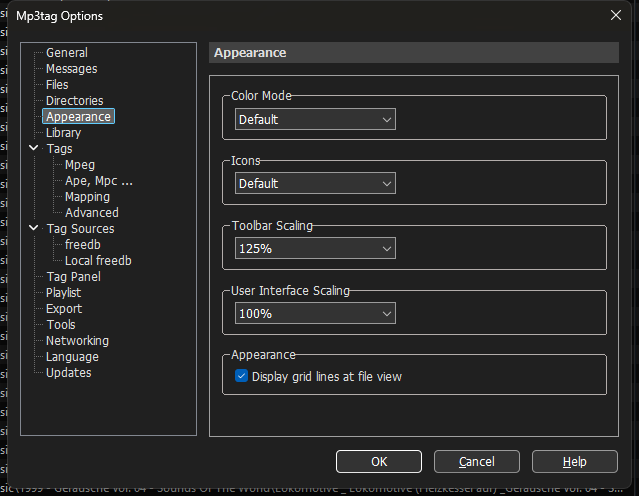
Task: Open the Color Mode dropdown
Action: [x=315, y=119]
